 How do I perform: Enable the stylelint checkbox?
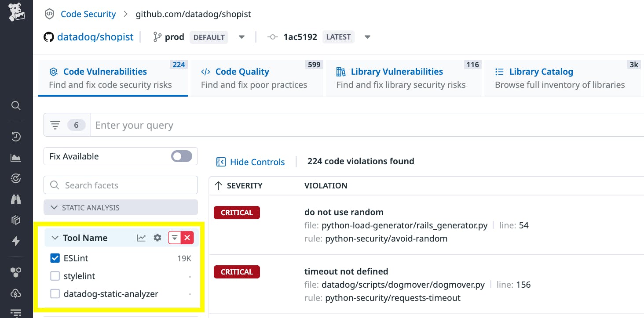pyautogui.click(x=55, y=276)
